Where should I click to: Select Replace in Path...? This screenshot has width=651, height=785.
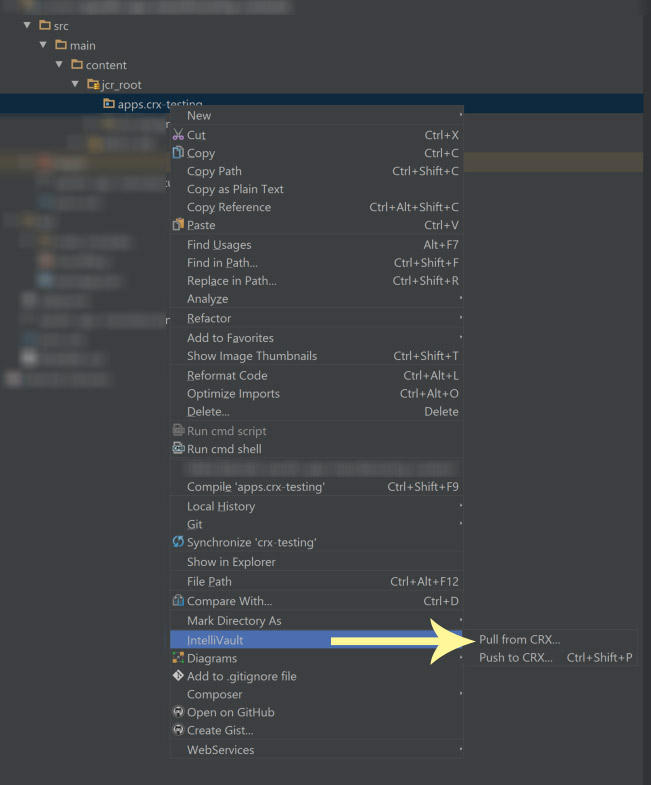click(316, 281)
